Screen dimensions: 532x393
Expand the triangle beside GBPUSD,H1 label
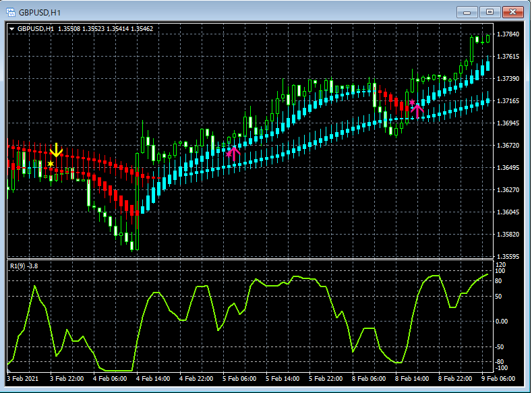(x=11, y=28)
